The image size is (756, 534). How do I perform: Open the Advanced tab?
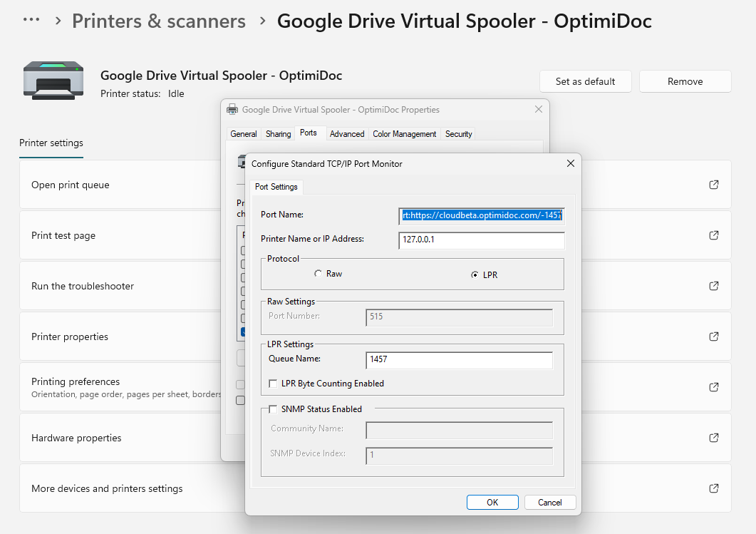[347, 134]
